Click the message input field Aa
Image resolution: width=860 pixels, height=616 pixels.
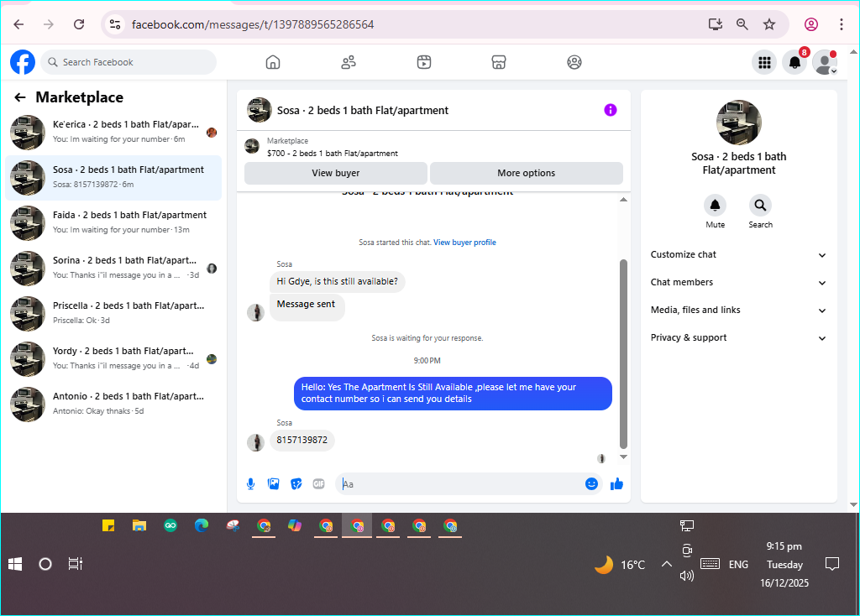pos(461,484)
